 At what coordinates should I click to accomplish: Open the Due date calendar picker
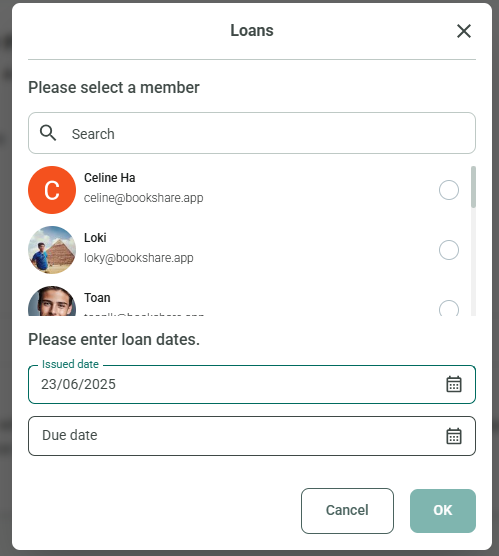pyautogui.click(x=454, y=436)
